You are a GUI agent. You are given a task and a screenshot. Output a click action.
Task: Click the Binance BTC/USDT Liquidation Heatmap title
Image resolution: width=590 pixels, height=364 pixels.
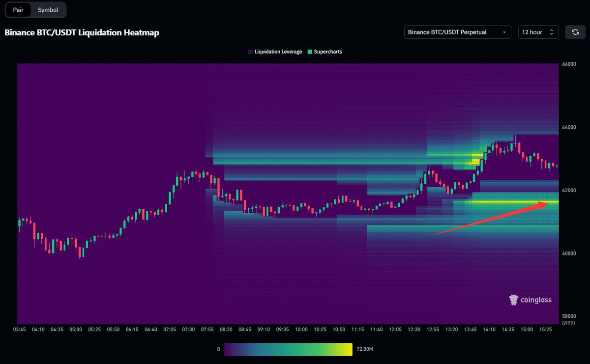point(81,32)
